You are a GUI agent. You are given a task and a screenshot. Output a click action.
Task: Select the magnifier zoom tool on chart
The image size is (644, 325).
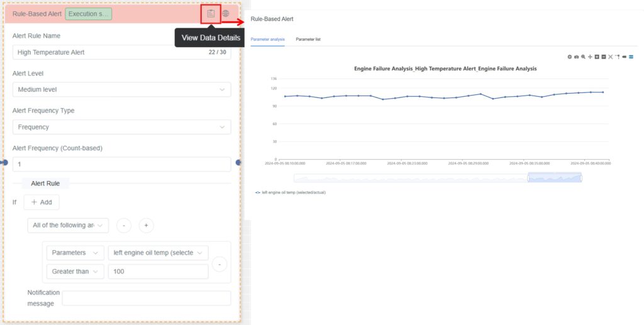(x=584, y=57)
